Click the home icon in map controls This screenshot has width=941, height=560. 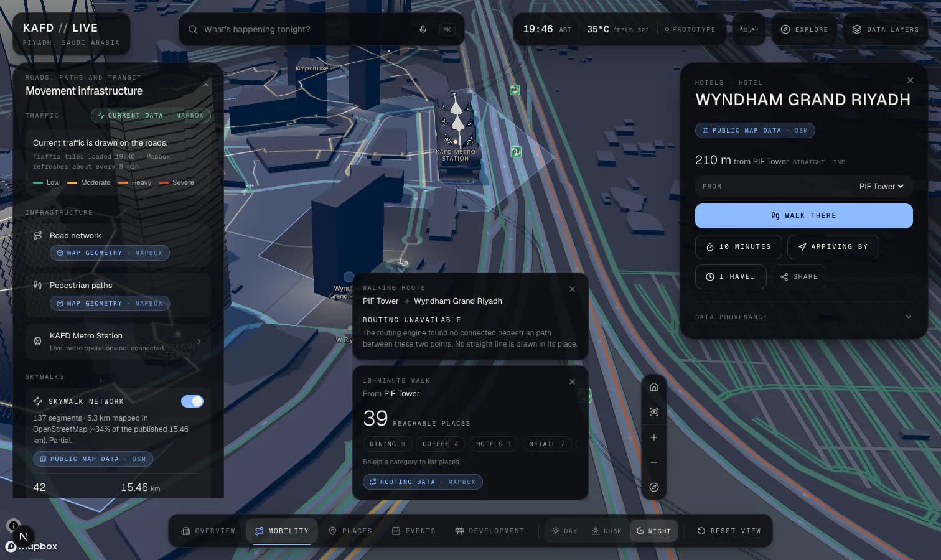click(x=654, y=387)
